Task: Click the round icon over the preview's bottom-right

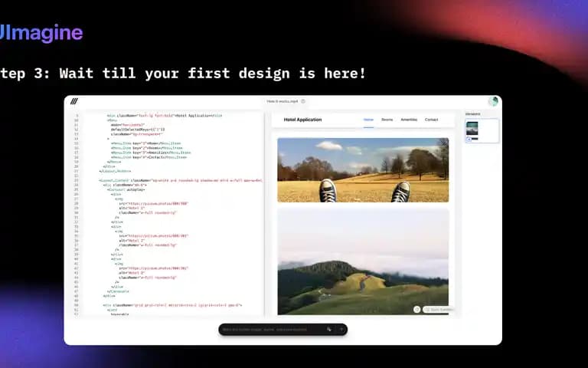Action: [416, 310]
